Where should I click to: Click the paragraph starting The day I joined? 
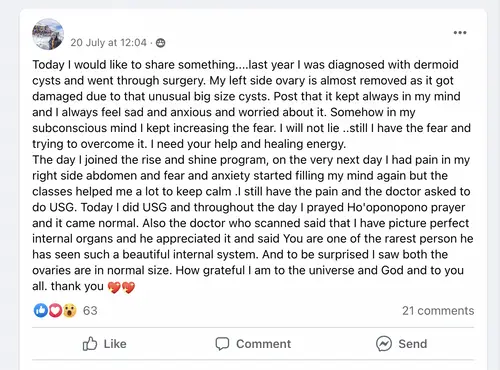click(x=253, y=223)
